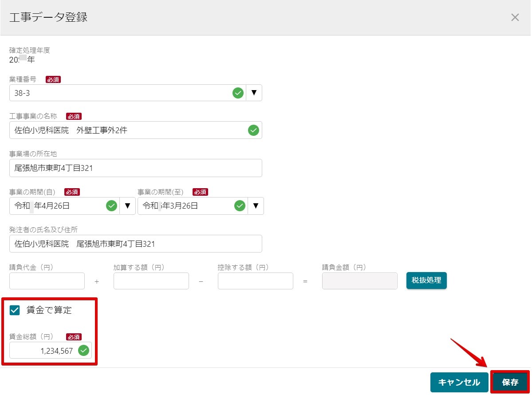The image size is (532, 395).
Task: Click the 保存 button
Action: point(510,383)
